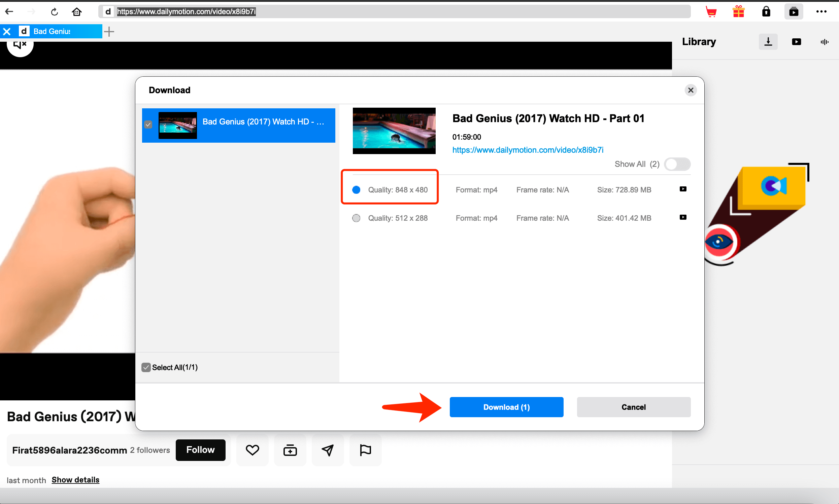Click the URL address bar field
Image resolution: width=839 pixels, height=504 pixels.
pos(394,12)
